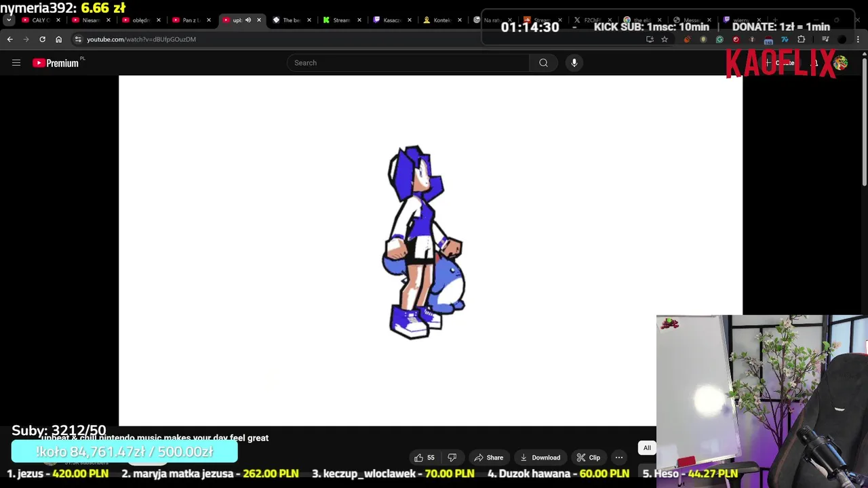This screenshot has height=488, width=868.
Task: Close the 'Niesam' tab
Action: coord(108,20)
